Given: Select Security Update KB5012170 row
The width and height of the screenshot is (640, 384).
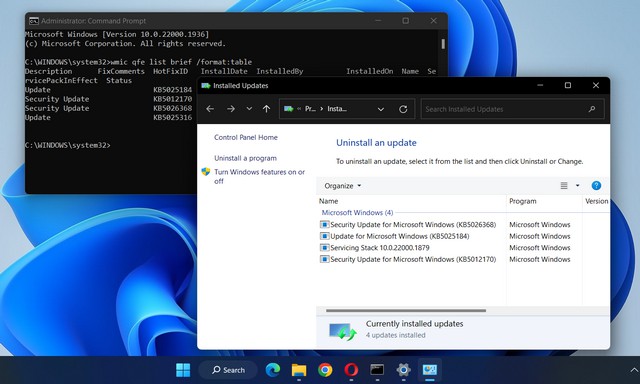Looking at the screenshot, I should (408, 259).
